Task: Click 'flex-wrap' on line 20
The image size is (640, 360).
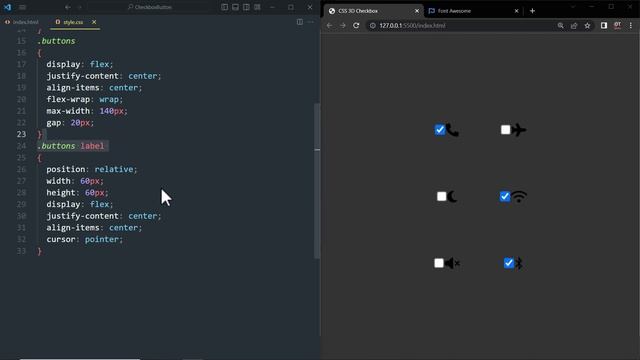Action: pos(68,100)
